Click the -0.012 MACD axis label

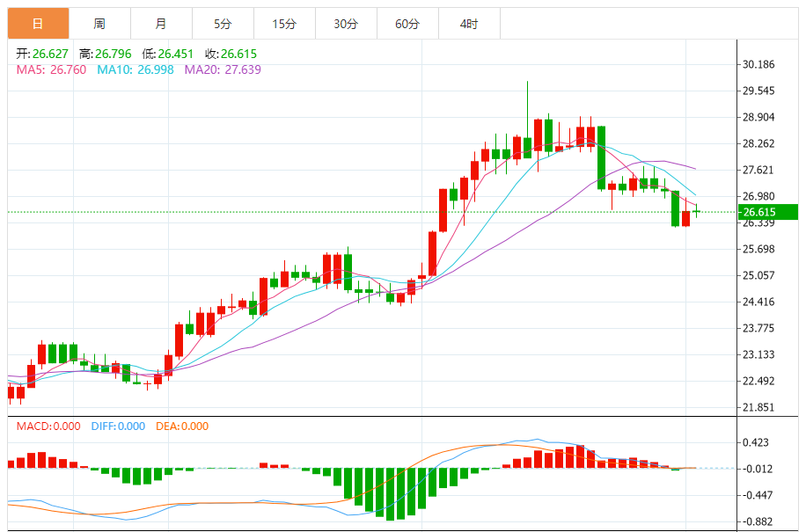tap(756, 469)
